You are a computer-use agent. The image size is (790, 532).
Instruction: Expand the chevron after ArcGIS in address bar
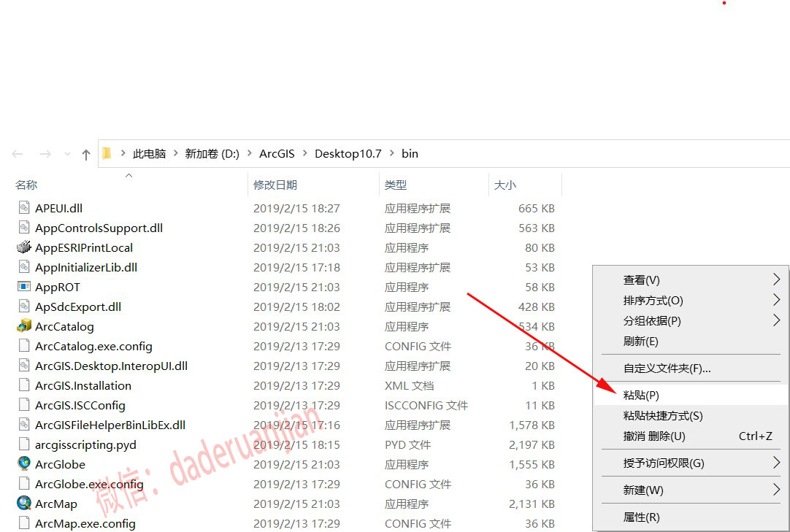304,153
